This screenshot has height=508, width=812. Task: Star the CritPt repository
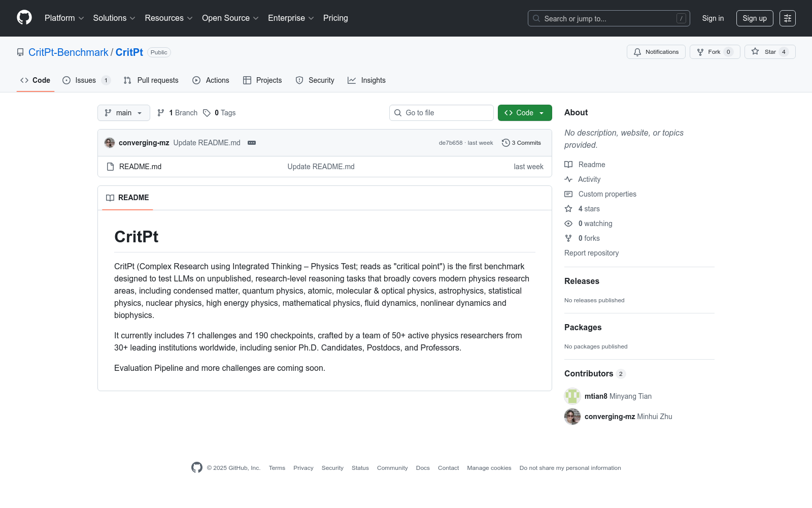(x=770, y=52)
